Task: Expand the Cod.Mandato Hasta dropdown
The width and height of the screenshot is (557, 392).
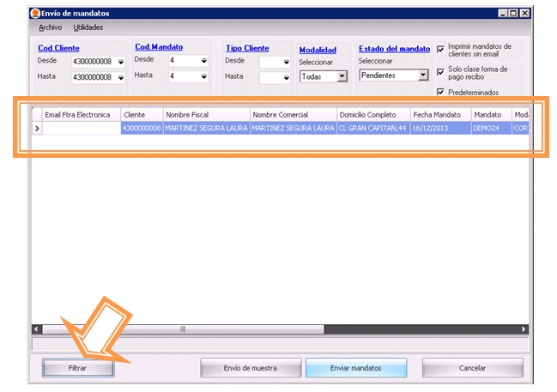Action: 203,76
